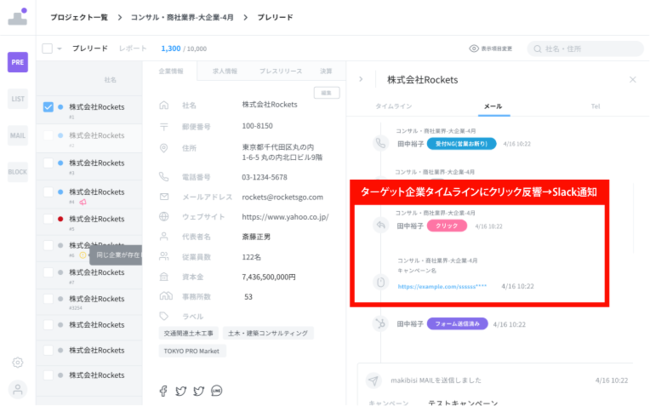Open the メール tab
Image resolution: width=650 pixels, height=406 pixels.
coord(493,107)
